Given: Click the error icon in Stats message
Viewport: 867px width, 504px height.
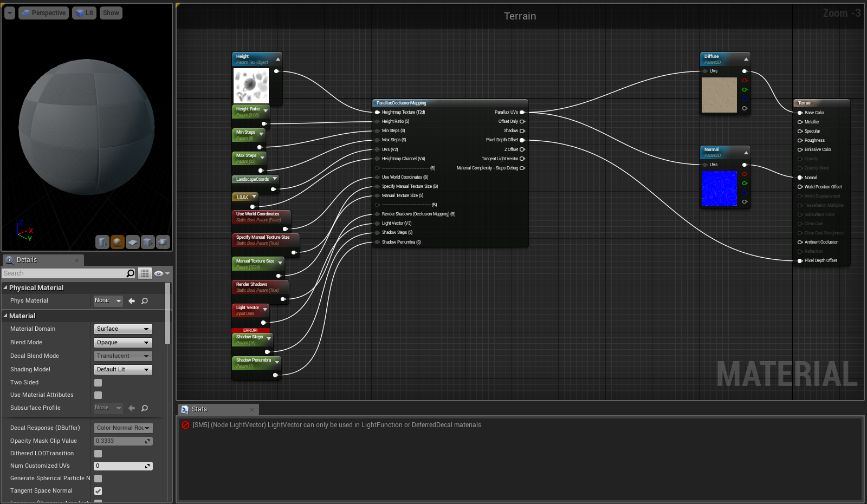Looking at the screenshot, I should (x=185, y=425).
